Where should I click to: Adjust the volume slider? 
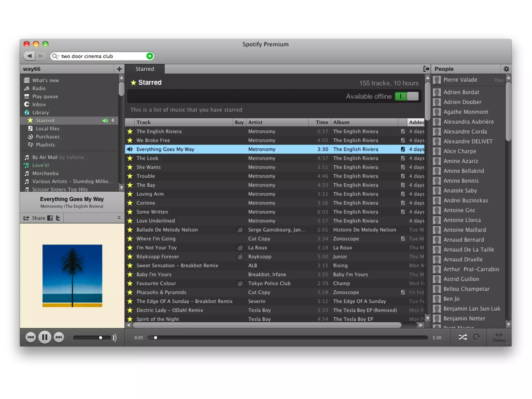pos(101,337)
